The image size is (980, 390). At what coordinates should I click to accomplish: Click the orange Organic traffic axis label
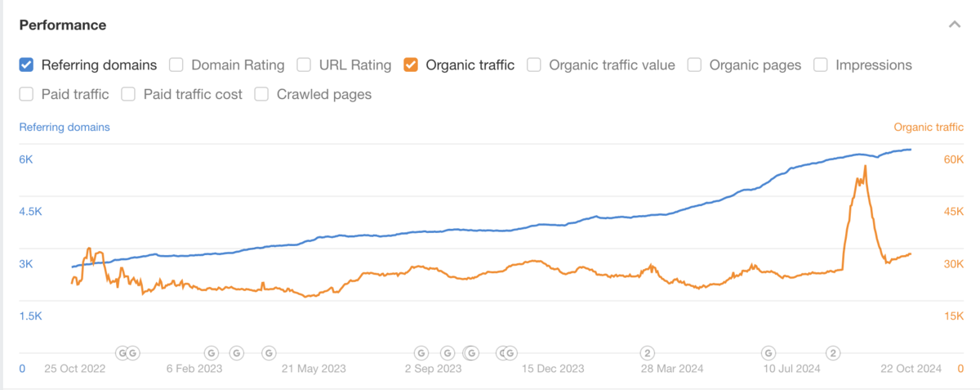pos(929,127)
